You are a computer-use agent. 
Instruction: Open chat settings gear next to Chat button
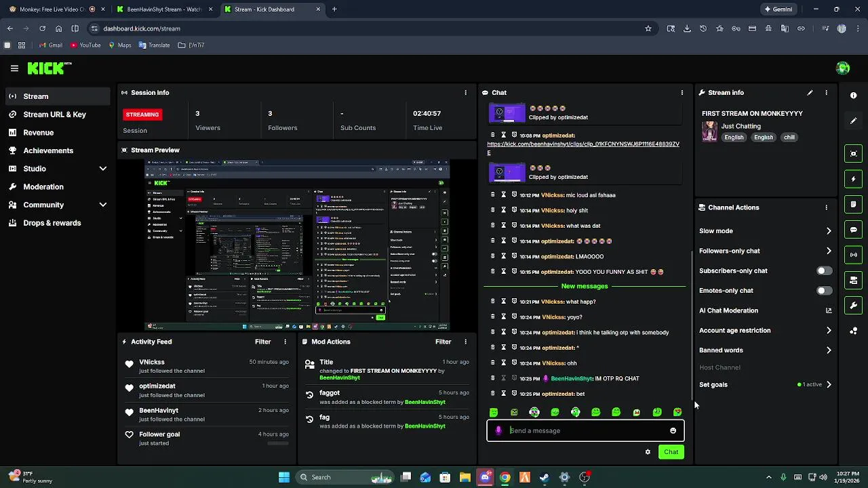(648, 452)
